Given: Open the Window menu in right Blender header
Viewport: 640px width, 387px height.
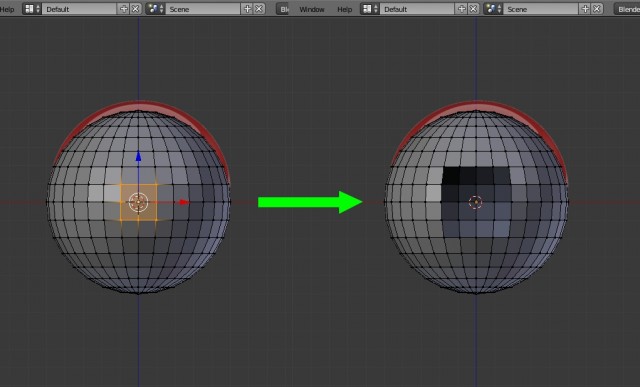Looking at the screenshot, I should pyautogui.click(x=312, y=9).
